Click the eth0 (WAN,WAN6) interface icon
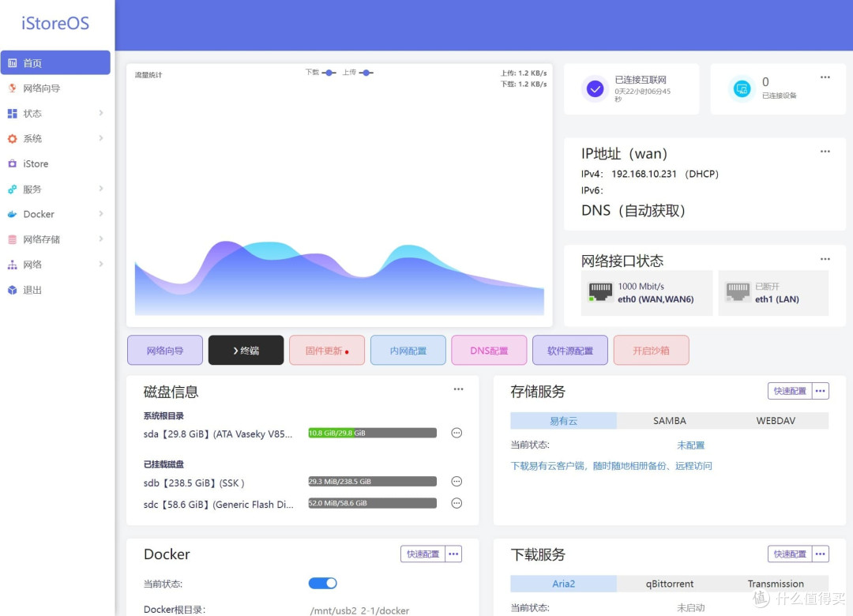Viewport: 853px width, 616px height. pos(601,292)
